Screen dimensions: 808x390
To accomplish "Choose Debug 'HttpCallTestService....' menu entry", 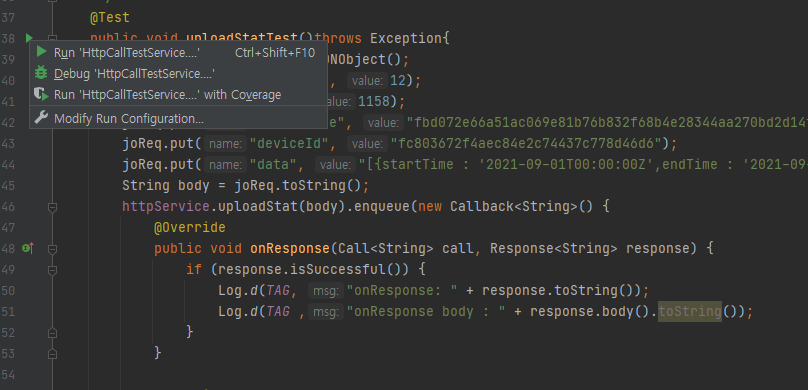I will click(178, 74).
